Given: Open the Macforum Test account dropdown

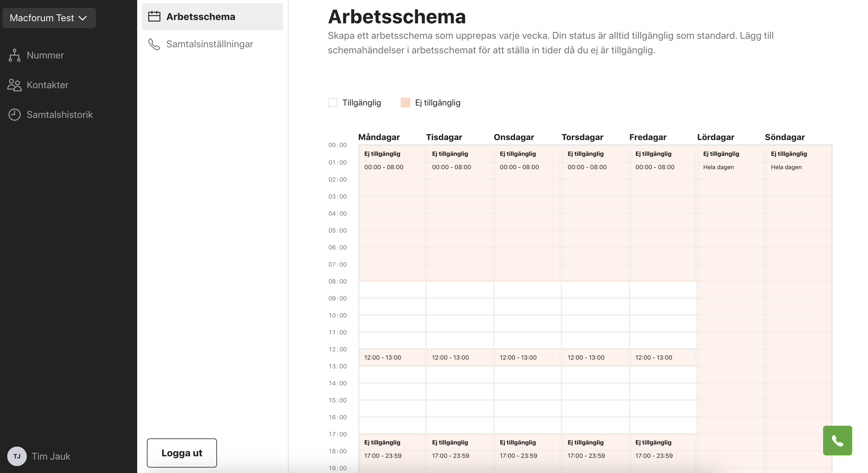Looking at the screenshot, I should 49,18.
